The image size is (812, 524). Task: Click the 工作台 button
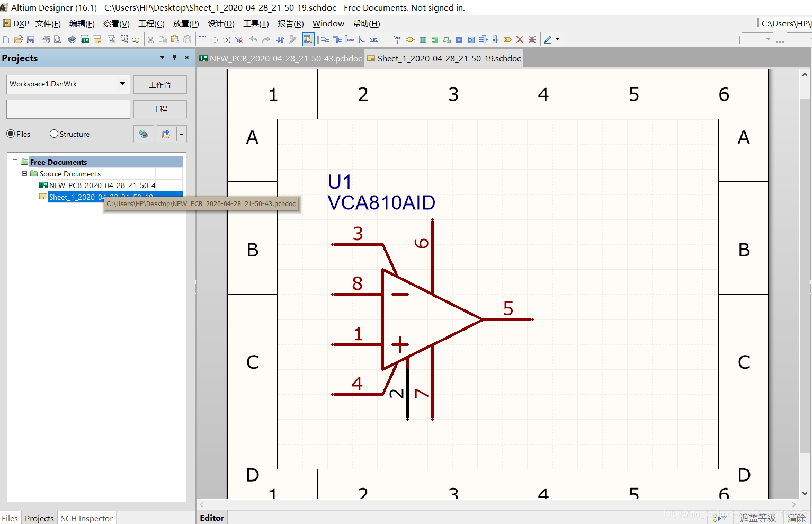[160, 85]
